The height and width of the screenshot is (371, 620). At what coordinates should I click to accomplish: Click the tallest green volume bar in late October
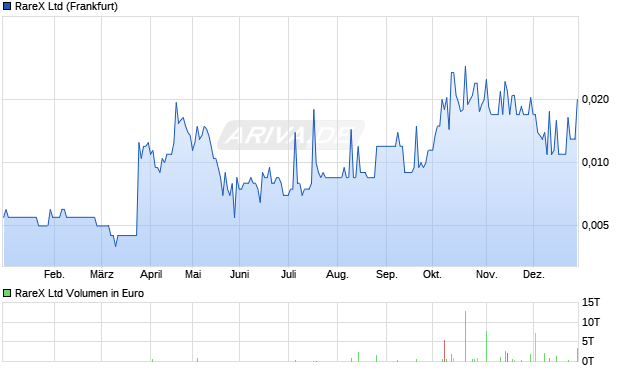tap(465, 336)
